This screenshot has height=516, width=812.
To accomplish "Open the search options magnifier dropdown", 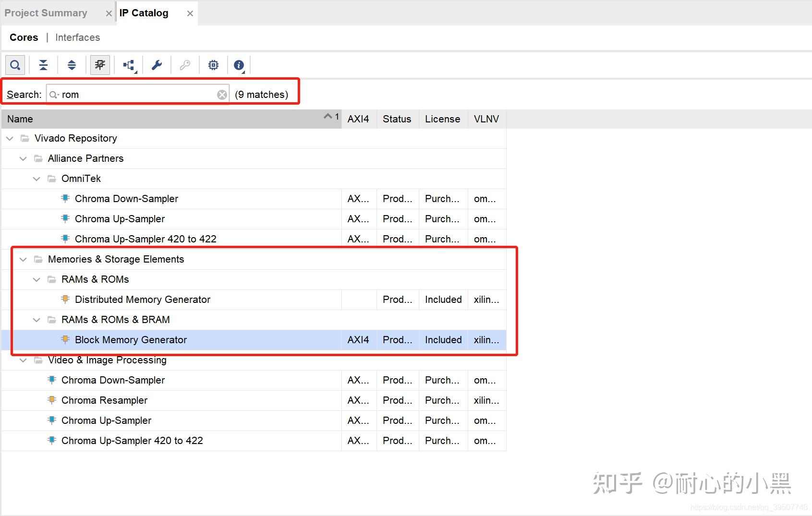I will tap(54, 95).
